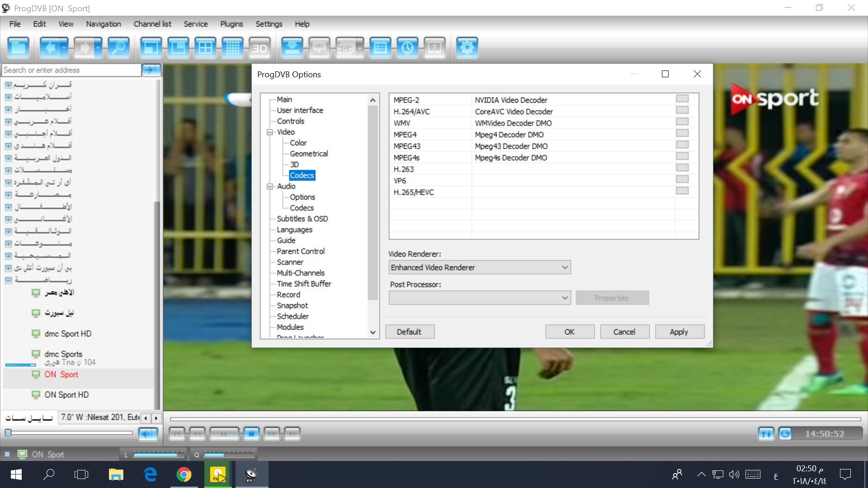Click the channel list panel toolbar icon
The image size is (868, 488).
pos(19,47)
